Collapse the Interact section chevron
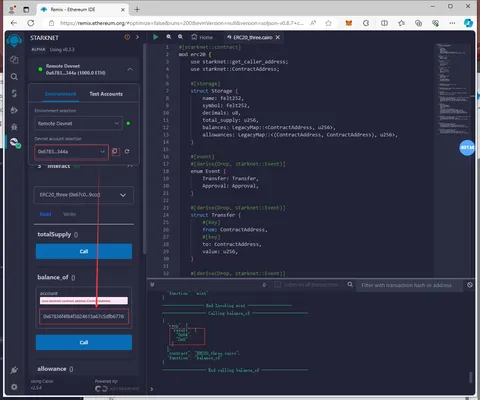 pos(130,166)
